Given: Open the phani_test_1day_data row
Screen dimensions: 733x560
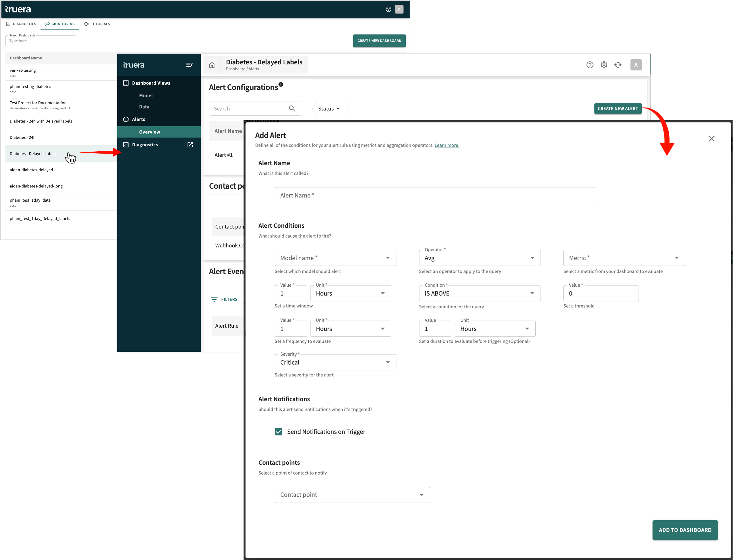Looking at the screenshot, I should coord(61,202).
